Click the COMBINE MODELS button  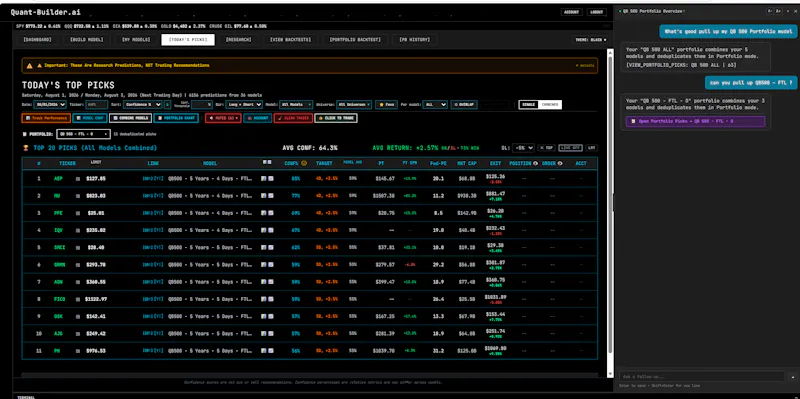[x=130, y=118]
